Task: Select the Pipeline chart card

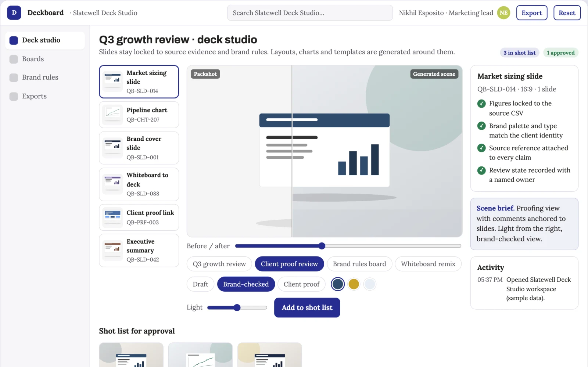Action: [139, 115]
